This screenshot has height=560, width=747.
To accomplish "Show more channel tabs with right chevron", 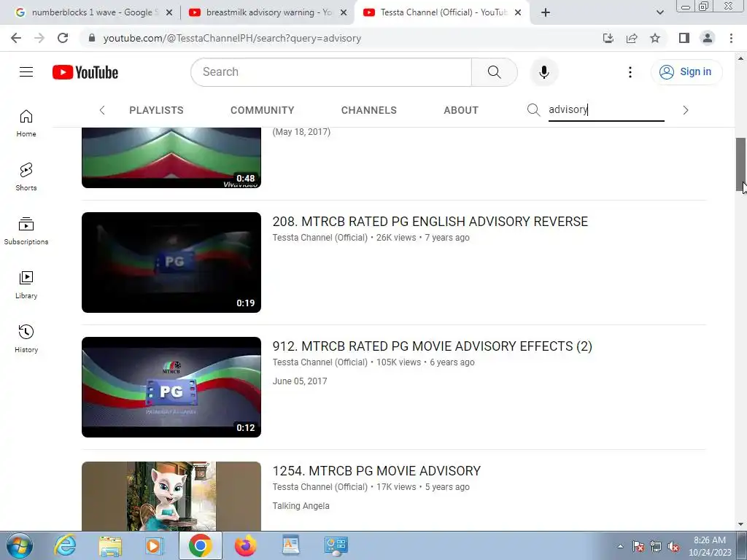I will click(x=685, y=111).
